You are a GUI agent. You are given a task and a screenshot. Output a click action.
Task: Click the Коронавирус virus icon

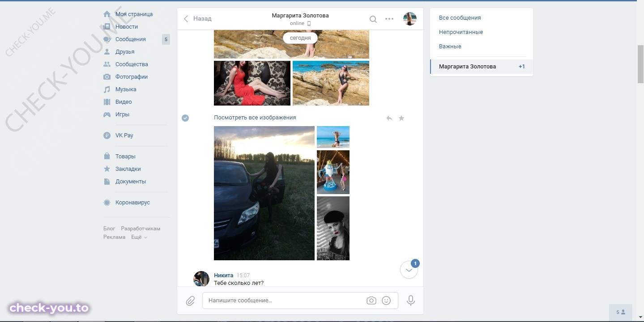(x=107, y=203)
